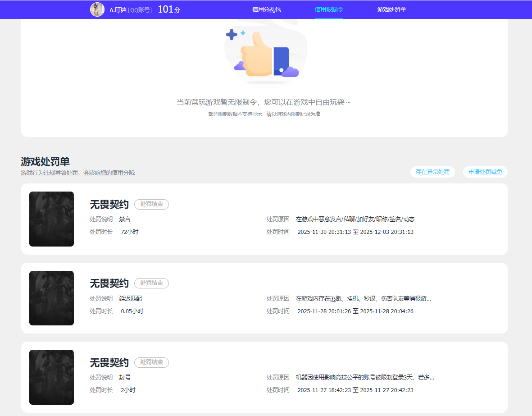This screenshot has width=532, height=416.
Task: Click the first 处罚结束 status badge
Action: [151, 204]
